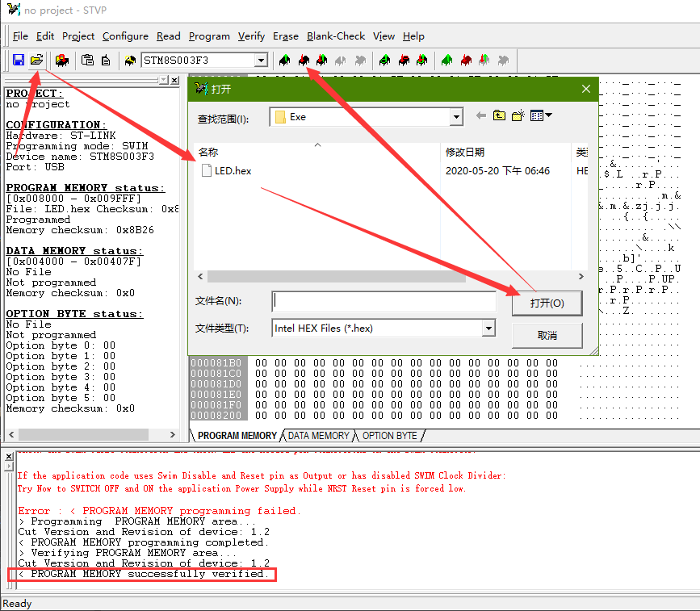Viewport: 700px width, 611px height.
Task: Click Verify all tabs toolbar icon
Action: [422, 60]
